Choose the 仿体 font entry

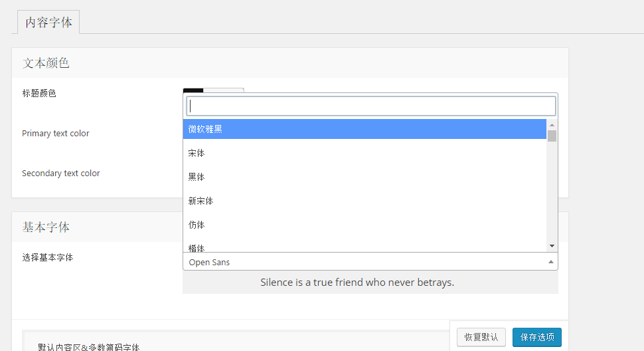364,225
